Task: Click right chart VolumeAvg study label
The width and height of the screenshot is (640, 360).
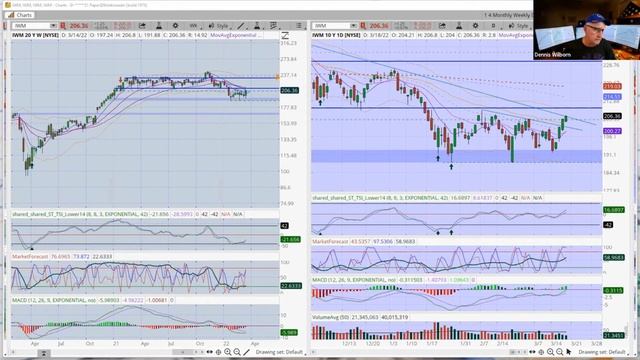Action: pos(331,317)
